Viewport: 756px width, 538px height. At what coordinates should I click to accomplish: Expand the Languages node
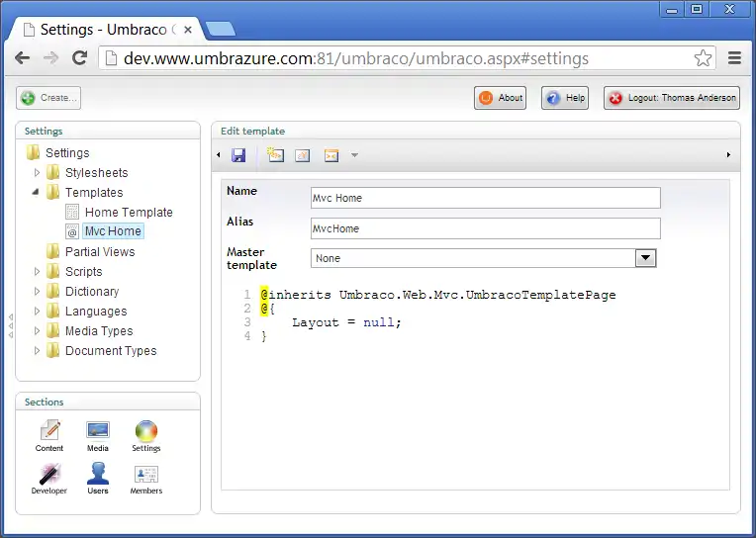[x=37, y=311]
